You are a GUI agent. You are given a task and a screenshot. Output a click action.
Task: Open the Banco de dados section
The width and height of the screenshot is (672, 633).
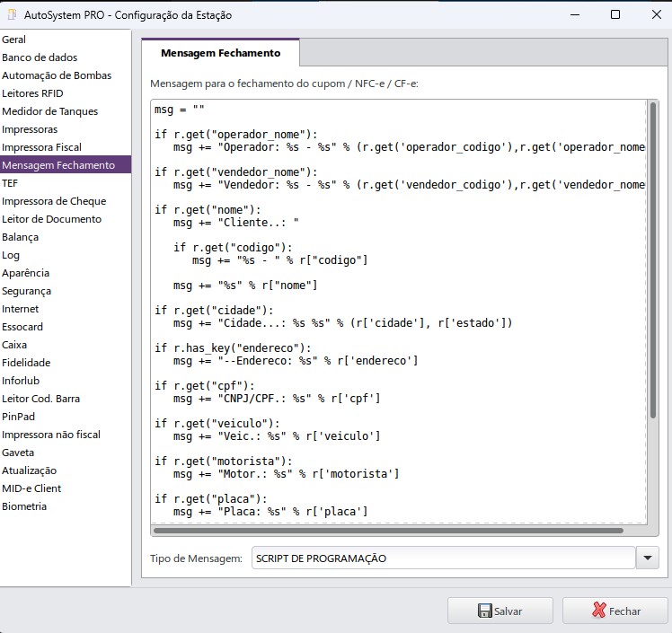[x=40, y=57]
